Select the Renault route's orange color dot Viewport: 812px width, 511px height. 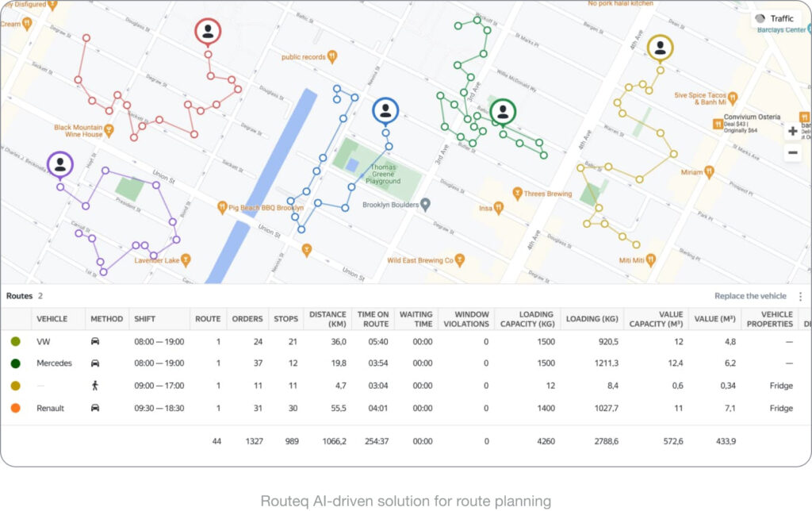[16, 408]
